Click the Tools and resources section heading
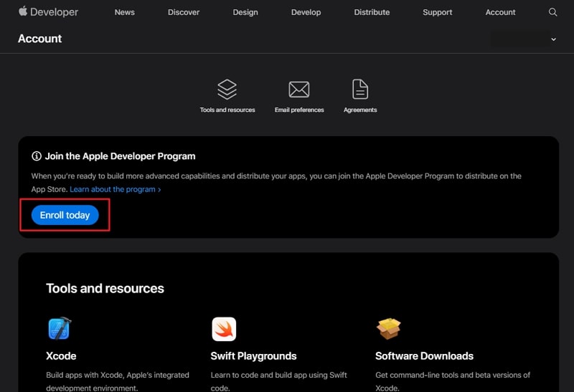Screen dimensions: 574x392 coord(105,288)
